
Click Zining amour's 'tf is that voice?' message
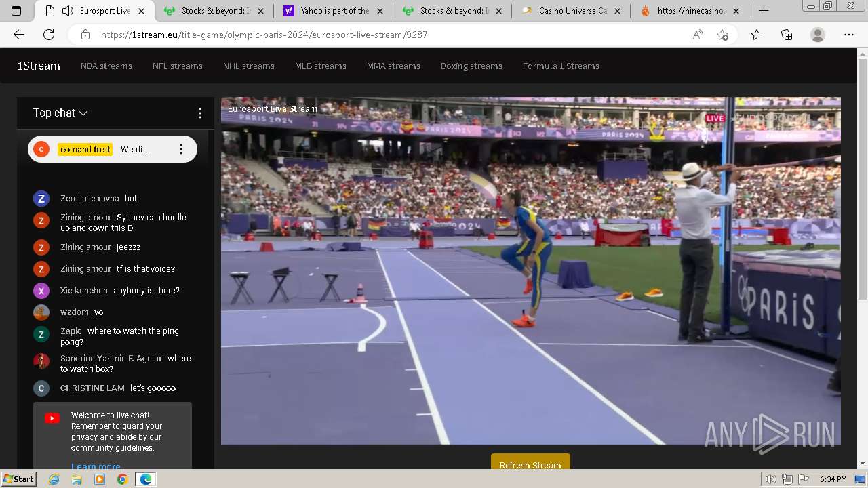coord(146,269)
